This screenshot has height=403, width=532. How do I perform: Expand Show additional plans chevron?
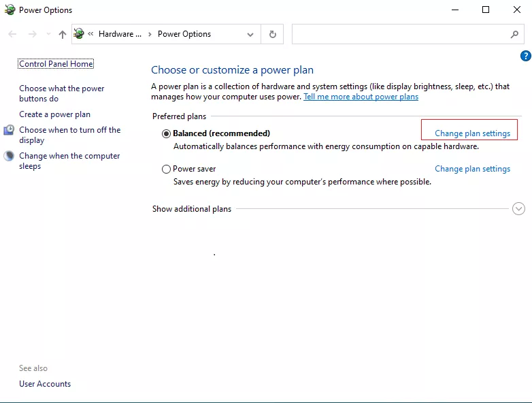[518, 209]
